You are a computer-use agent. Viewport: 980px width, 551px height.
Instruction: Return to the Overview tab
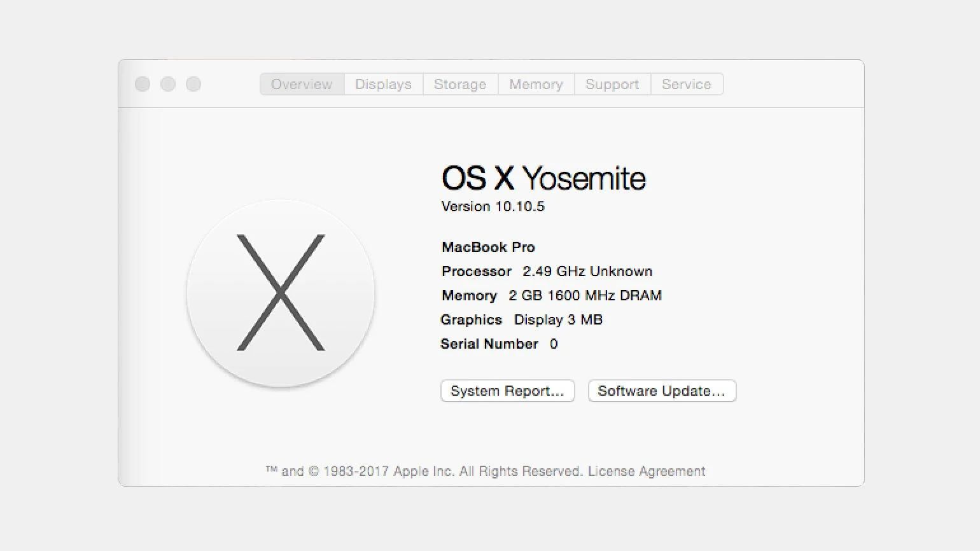[x=302, y=84]
